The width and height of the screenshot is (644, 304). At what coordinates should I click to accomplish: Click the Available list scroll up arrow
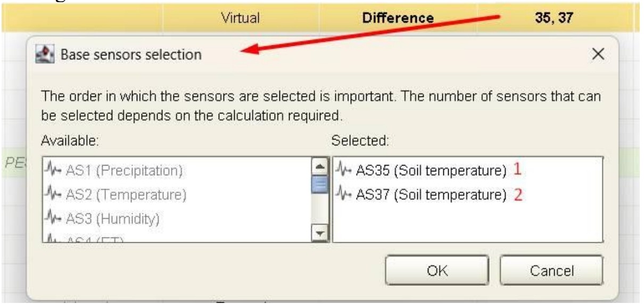tap(319, 166)
